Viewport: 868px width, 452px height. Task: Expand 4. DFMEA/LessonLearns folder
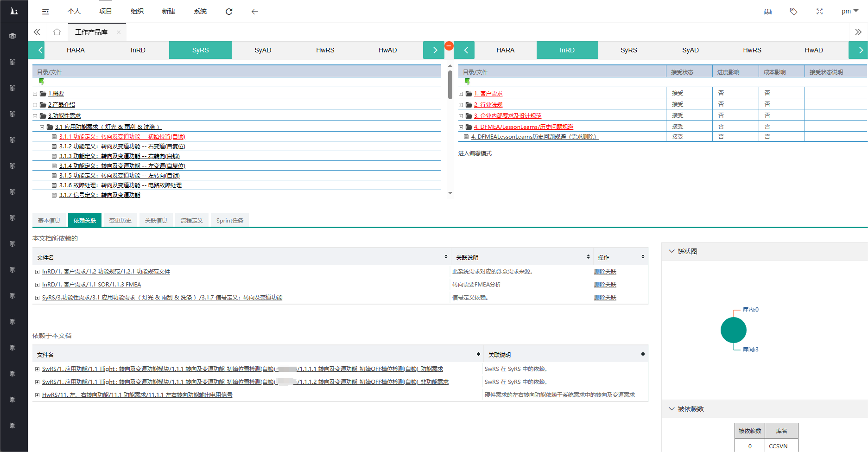coord(461,127)
